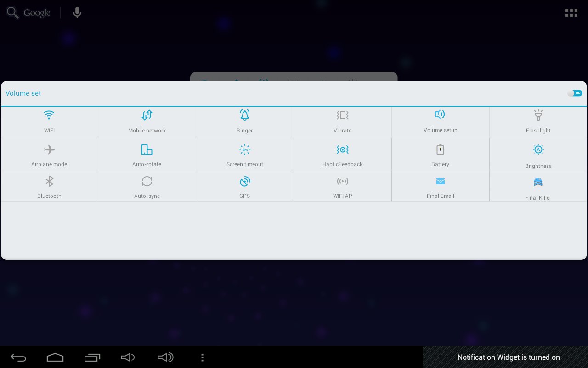Click the Volume setup label
Image resolution: width=588 pixels, height=368 pixels.
point(440,130)
